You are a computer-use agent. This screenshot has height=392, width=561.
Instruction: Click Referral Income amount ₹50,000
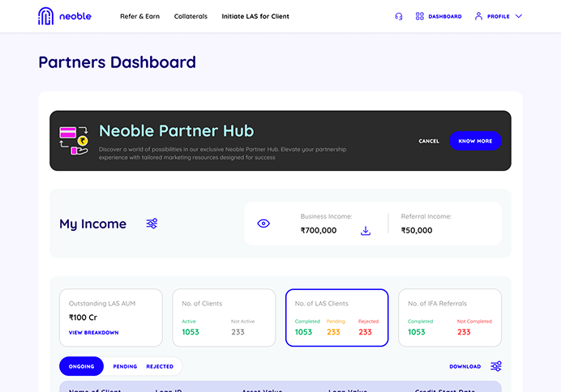click(x=417, y=231)
